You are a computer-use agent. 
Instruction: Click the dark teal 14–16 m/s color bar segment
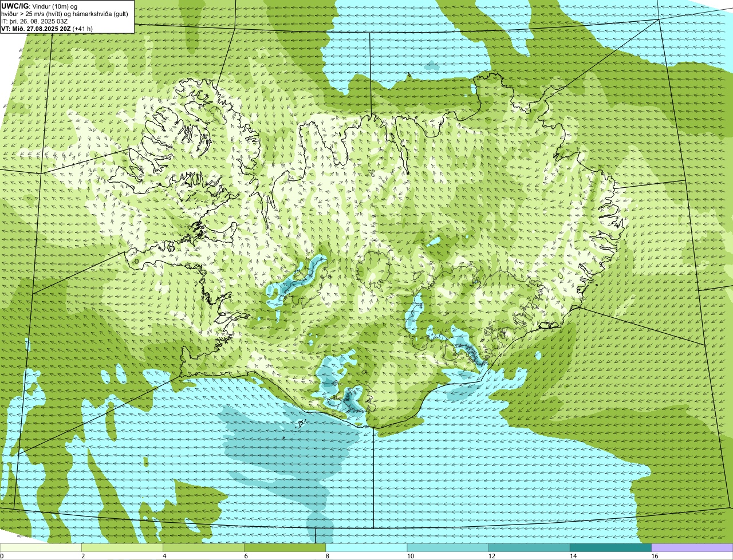click(x=611, y=547)
